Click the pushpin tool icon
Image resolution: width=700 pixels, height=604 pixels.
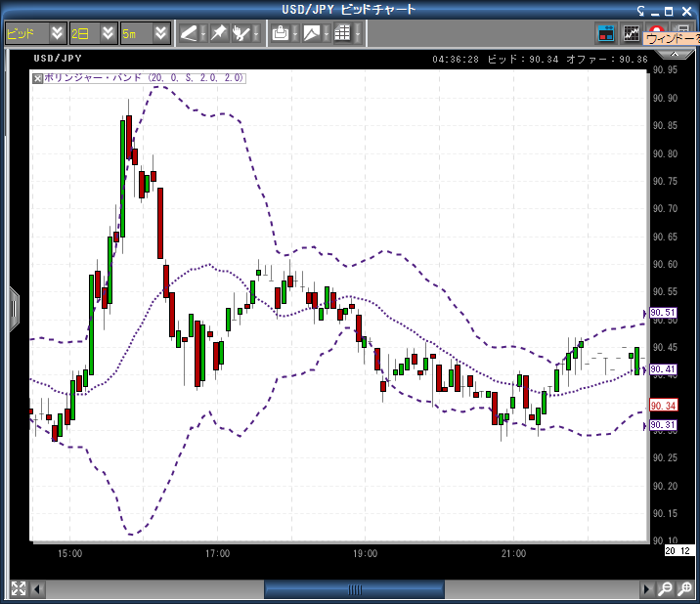[218, 33]
